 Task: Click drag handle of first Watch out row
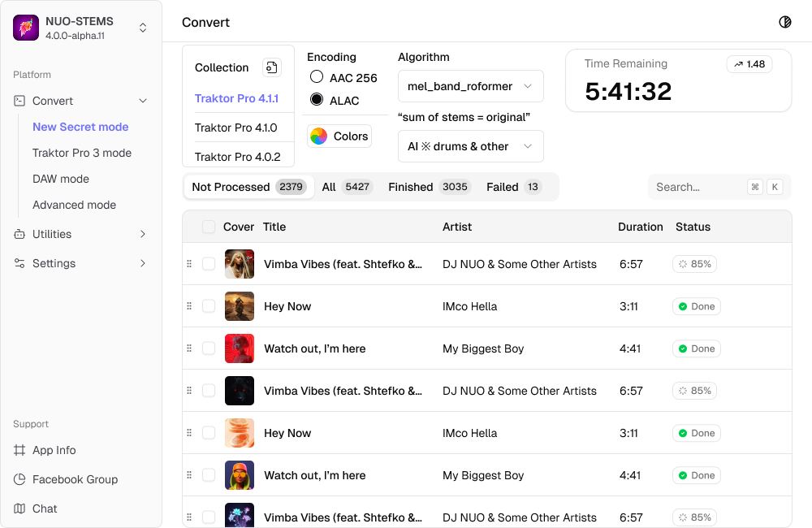tap(189, 348)
